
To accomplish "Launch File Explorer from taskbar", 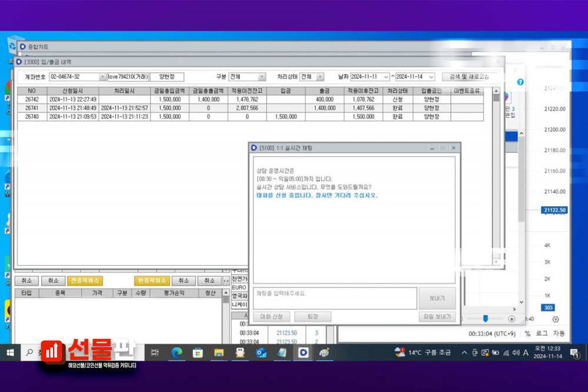I will pos(219,353).
